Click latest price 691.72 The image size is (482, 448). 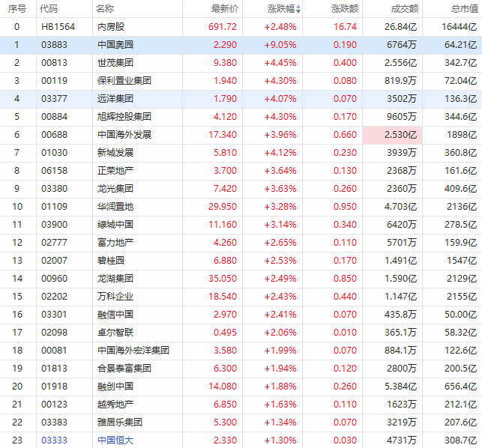[223, 27]
